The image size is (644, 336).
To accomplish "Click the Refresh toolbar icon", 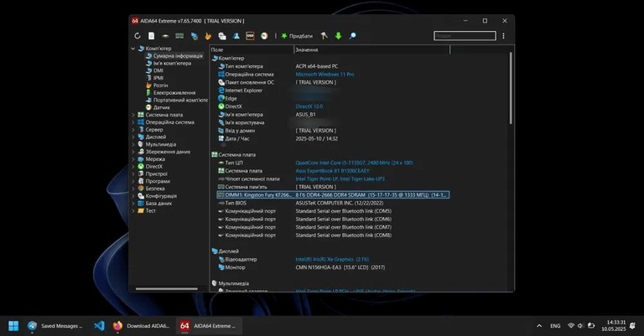I will tap(138, 36).
